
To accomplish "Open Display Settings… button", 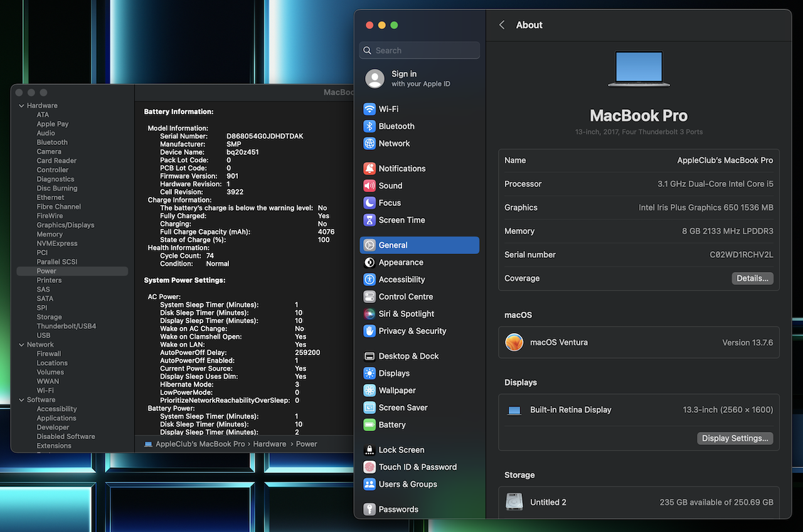I will [735, 439].
